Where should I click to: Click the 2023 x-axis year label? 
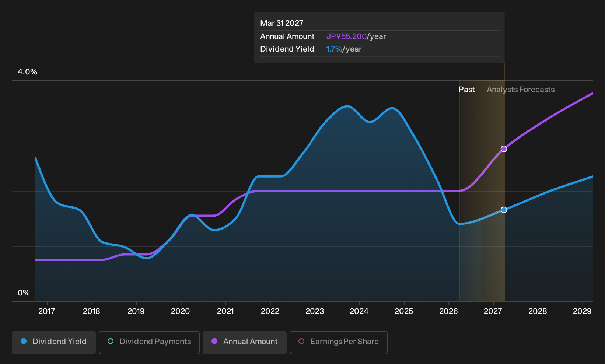[x=315, y=311]
